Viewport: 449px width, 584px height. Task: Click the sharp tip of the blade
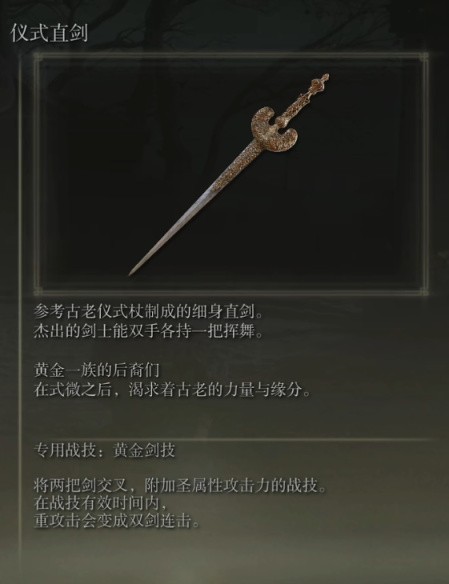132,272
